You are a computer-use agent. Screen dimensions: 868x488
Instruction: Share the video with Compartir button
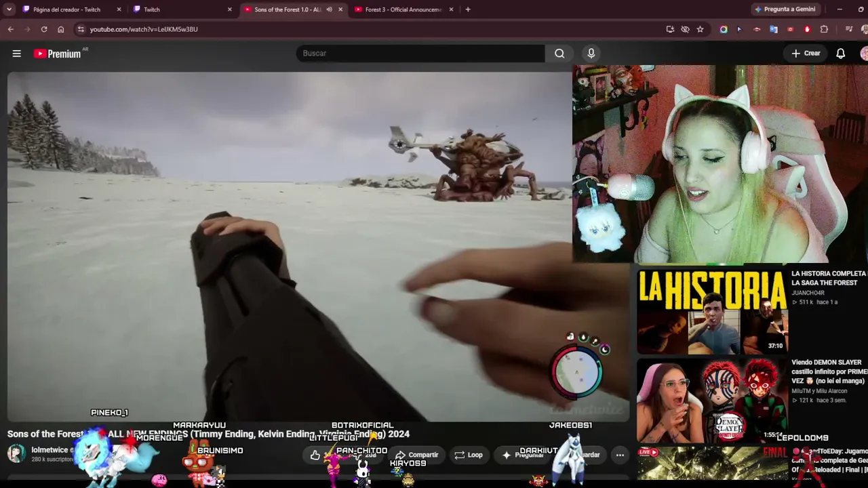point(416,455)
